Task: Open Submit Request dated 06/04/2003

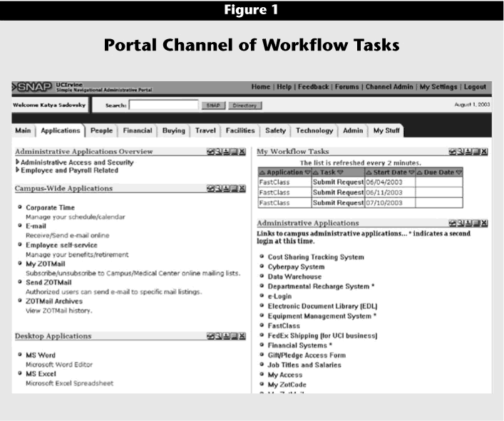Action: (x=338, y=182)
